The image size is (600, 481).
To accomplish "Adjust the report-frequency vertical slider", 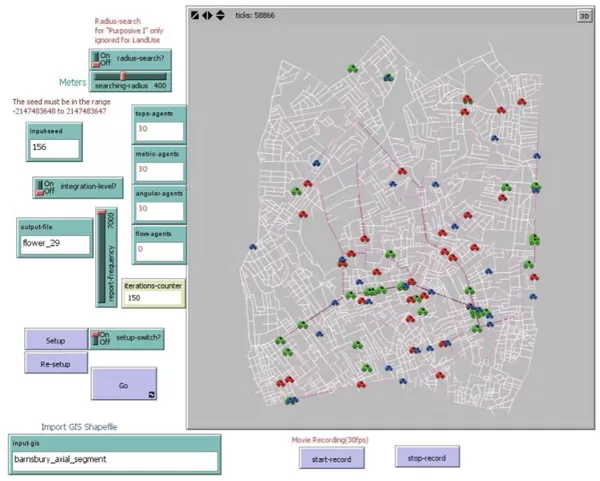I will click(x=106, y=257).
